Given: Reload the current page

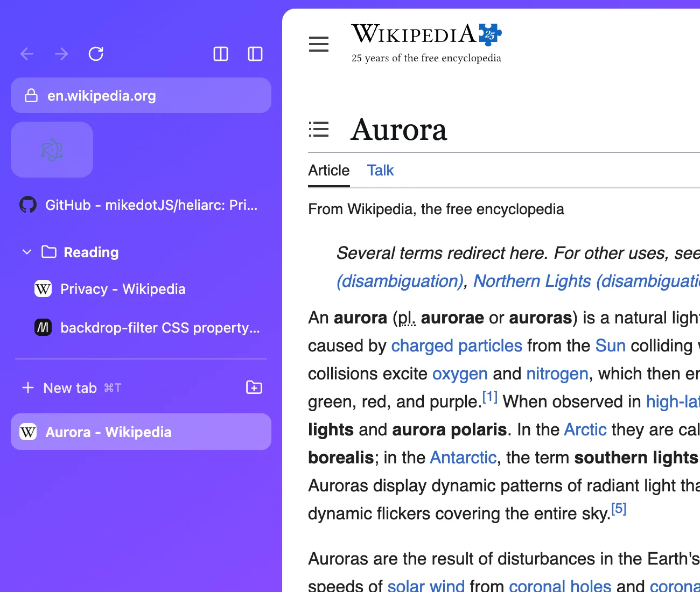Looking at the screenshot, I should [96, 54].
